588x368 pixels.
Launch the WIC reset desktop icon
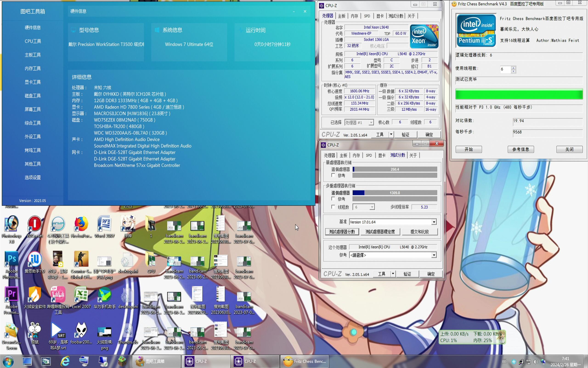pos(34,226)
